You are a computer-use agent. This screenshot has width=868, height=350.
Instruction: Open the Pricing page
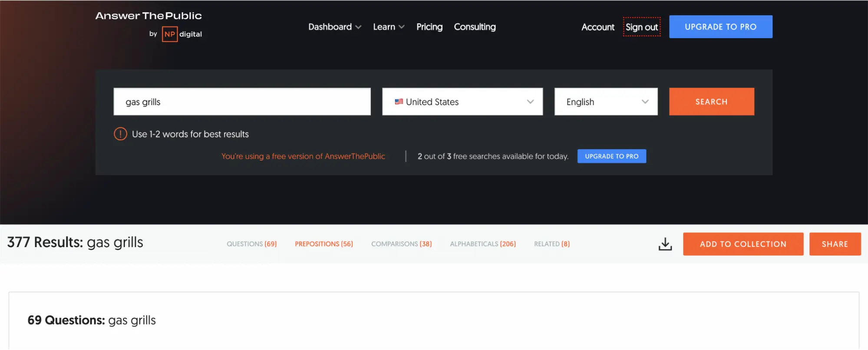point(429,27)
